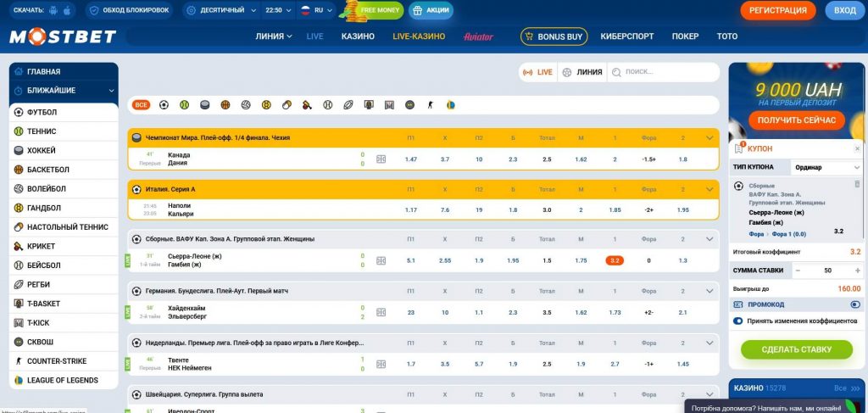Open Обход блокировок link
The image size is (868, 413).
coord(129,10)
